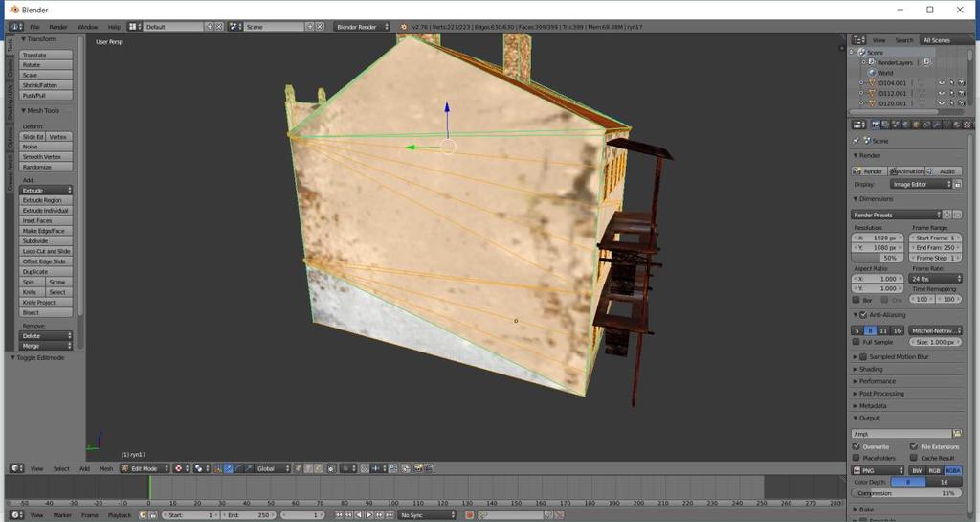Select the translate manipulator arrow icon
The height and width of the screenshot is (522, 980).
(228, 468)
